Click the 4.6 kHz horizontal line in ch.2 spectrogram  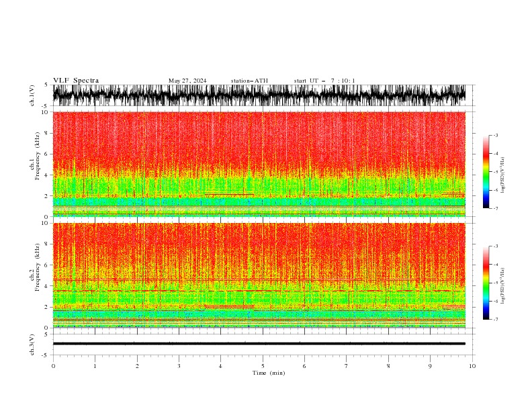click(259, 280)
